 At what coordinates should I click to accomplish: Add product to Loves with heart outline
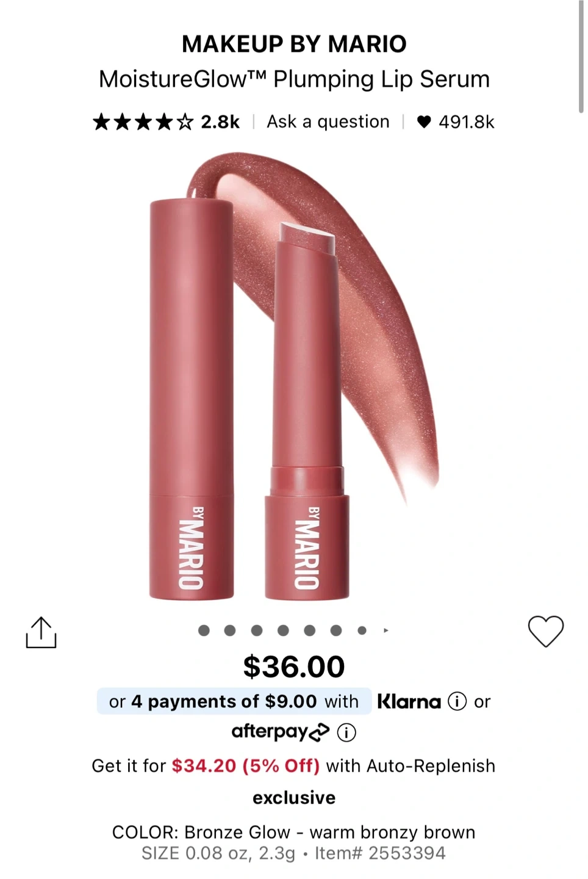[x=545, y=631]
